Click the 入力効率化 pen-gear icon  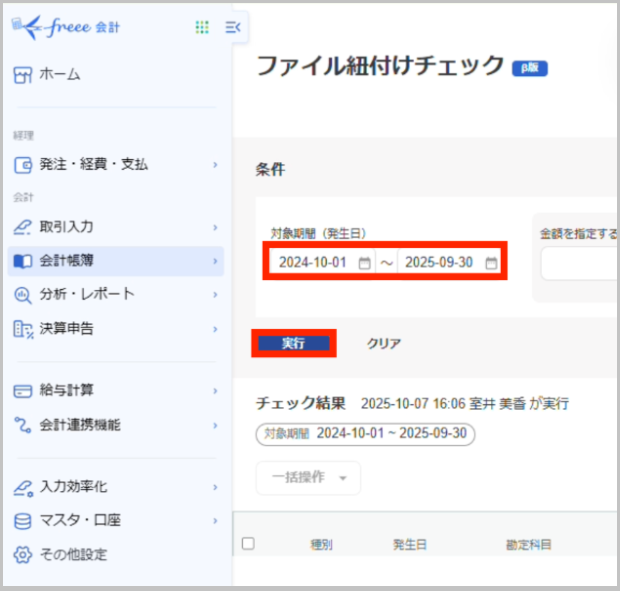coord(23,488)
